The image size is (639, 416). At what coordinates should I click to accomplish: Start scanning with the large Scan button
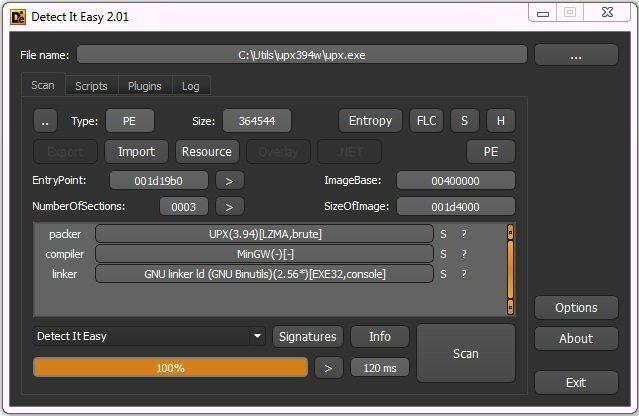click(466, 353)
